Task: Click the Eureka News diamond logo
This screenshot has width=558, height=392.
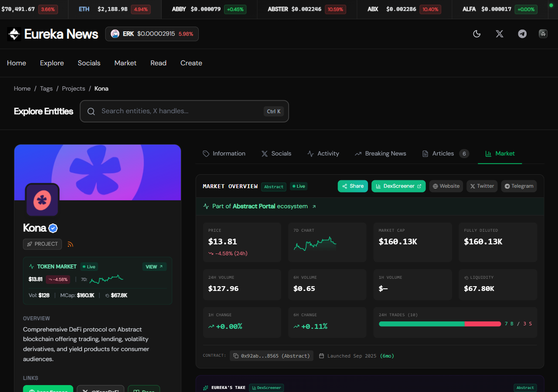Action: pyautogui.click(x=14, y=34)
